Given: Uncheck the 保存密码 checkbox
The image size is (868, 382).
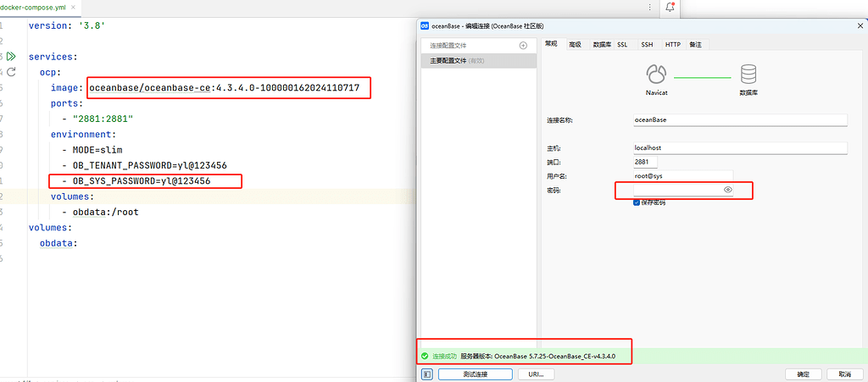Looking at the screenshot, I should tap(637, 202).
